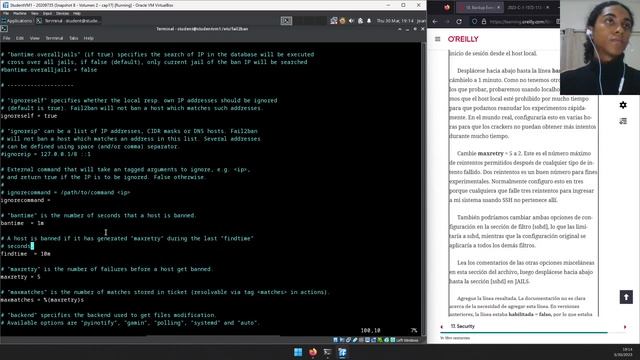Click the orange update notifier icon
This screenshot has height=360, width=640.
click(342, 21)
